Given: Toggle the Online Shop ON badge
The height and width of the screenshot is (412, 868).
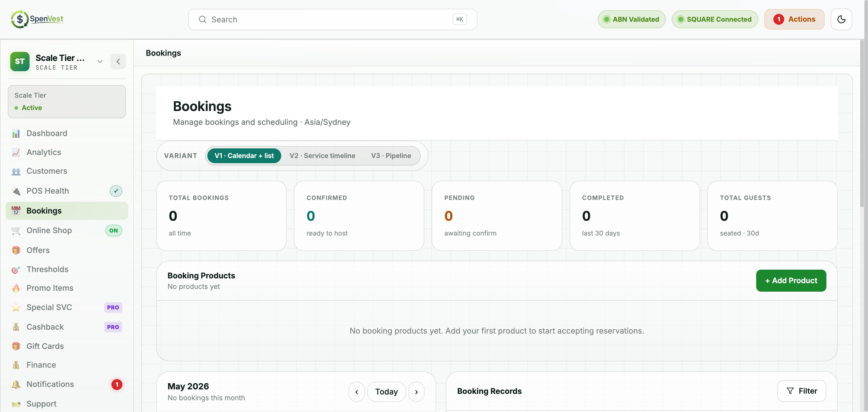Looking at the screenshot, I should pos(114,231).
